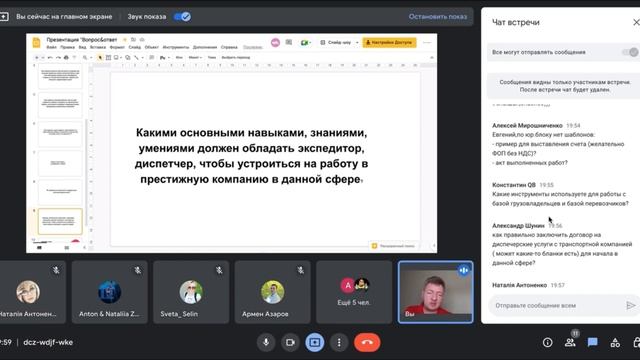Close the Чат встречи panel
The height and width of the screenshot is (360, 640).
tap(636, 22)
